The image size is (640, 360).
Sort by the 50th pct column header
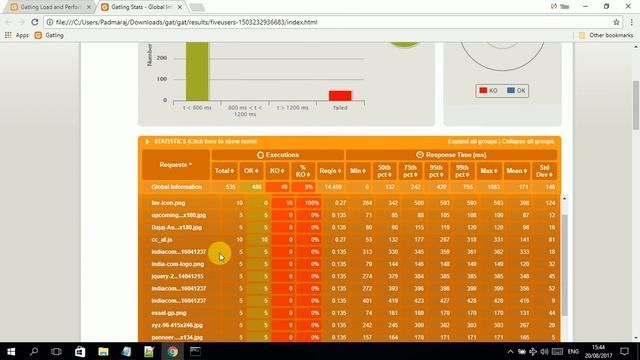point(384,171)
